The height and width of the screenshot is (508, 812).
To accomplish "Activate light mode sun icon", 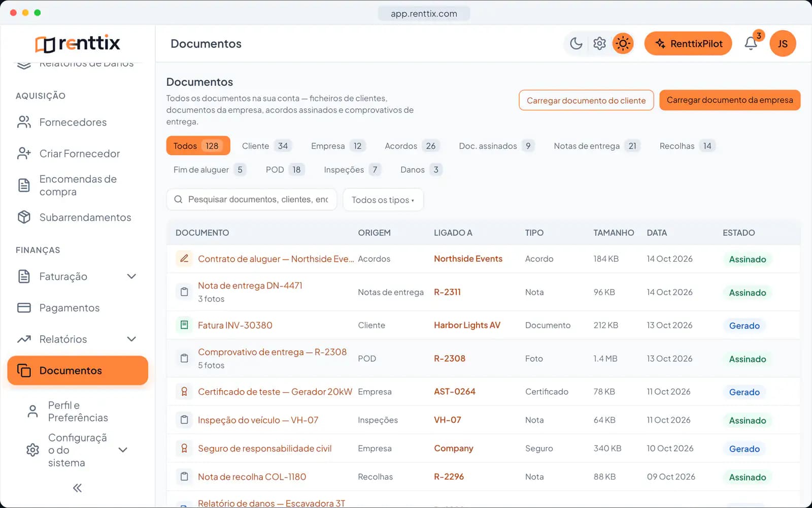I will tap(623, 44).
